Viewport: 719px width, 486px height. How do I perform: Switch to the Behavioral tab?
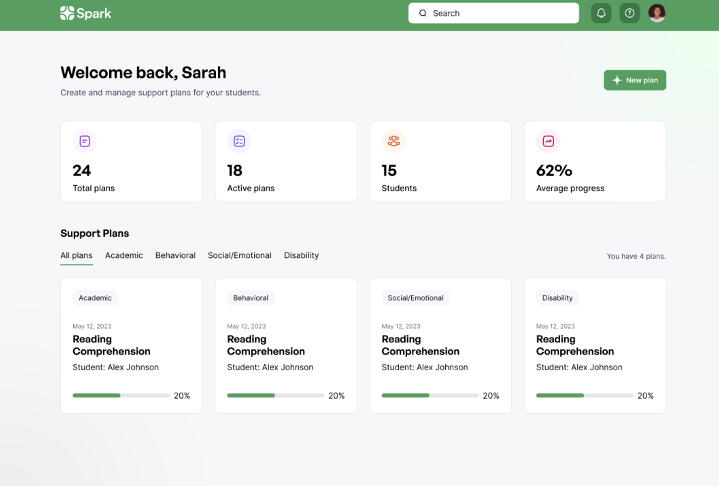point(175,255)
